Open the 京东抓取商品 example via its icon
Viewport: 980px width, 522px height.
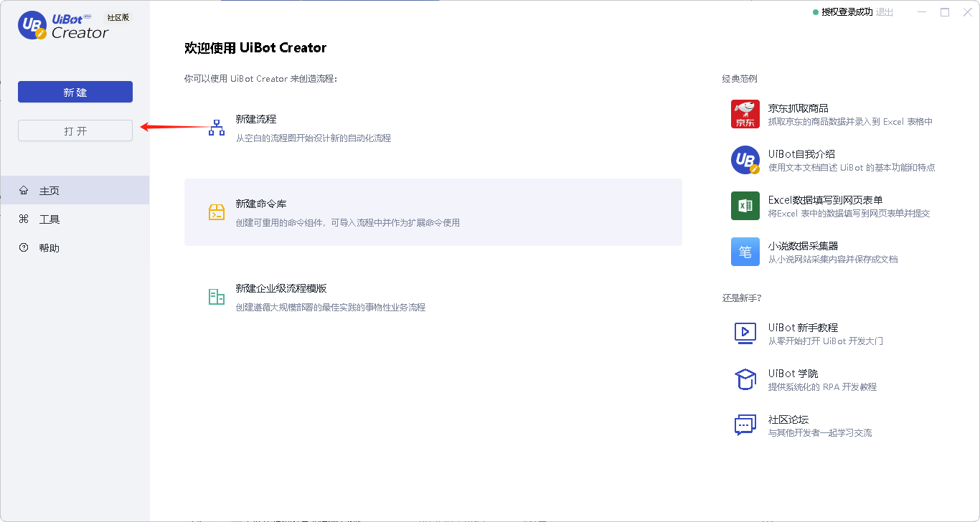(745, 113)
